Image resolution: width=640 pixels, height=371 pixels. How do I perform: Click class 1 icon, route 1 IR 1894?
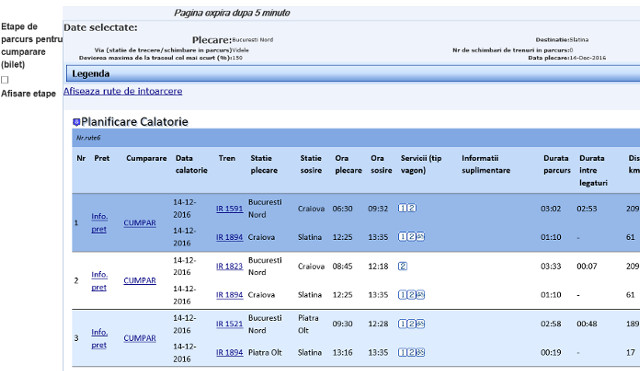point(402,237)
